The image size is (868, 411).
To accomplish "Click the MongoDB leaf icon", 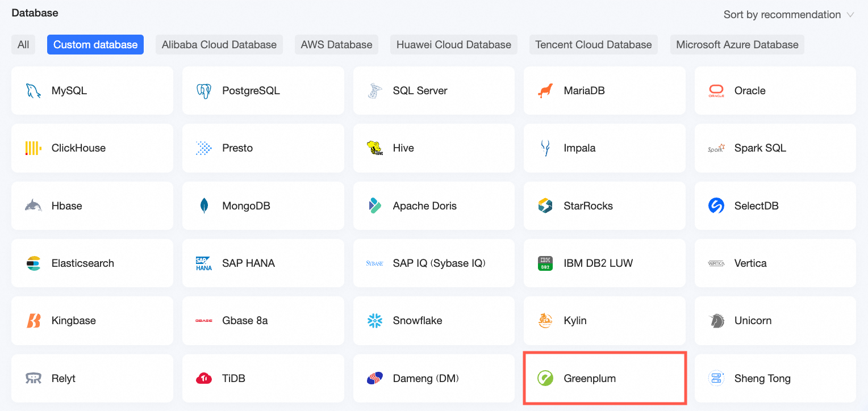I will tap(204, 205).
